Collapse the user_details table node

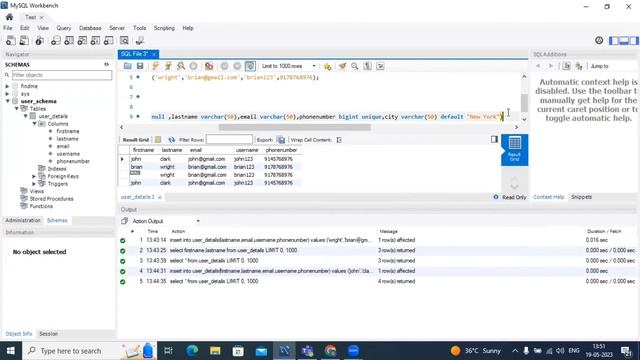26,116
